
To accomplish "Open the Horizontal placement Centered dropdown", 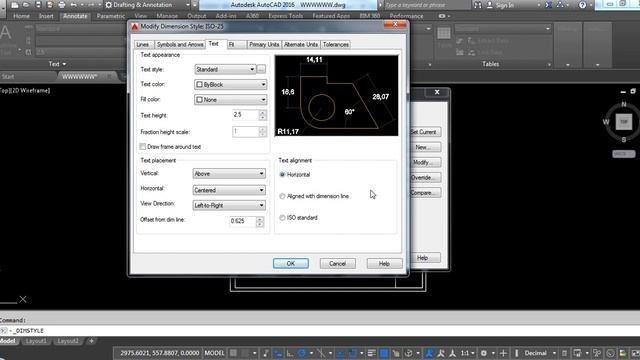I will 229,190.
